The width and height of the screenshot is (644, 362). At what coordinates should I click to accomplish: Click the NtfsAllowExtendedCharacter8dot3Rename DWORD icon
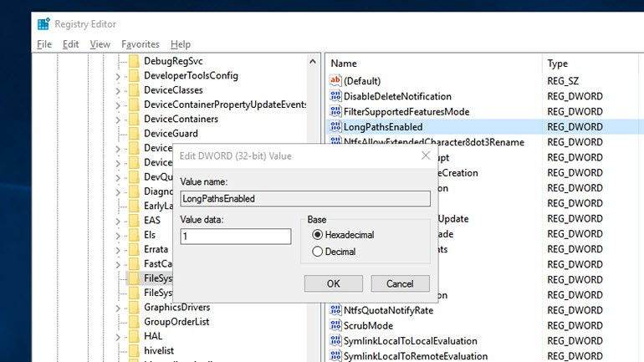pos(335,140)
